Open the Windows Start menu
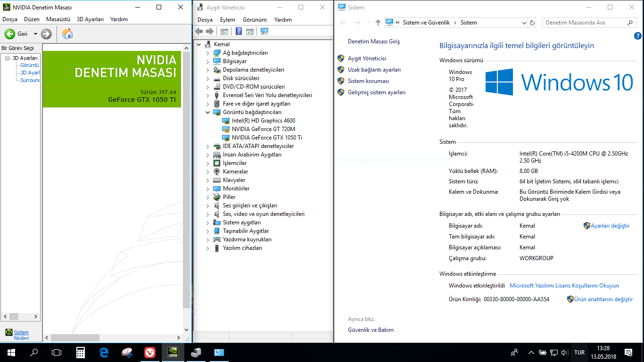The width and height of the screenshot is (644, 362). click(11, 352)
